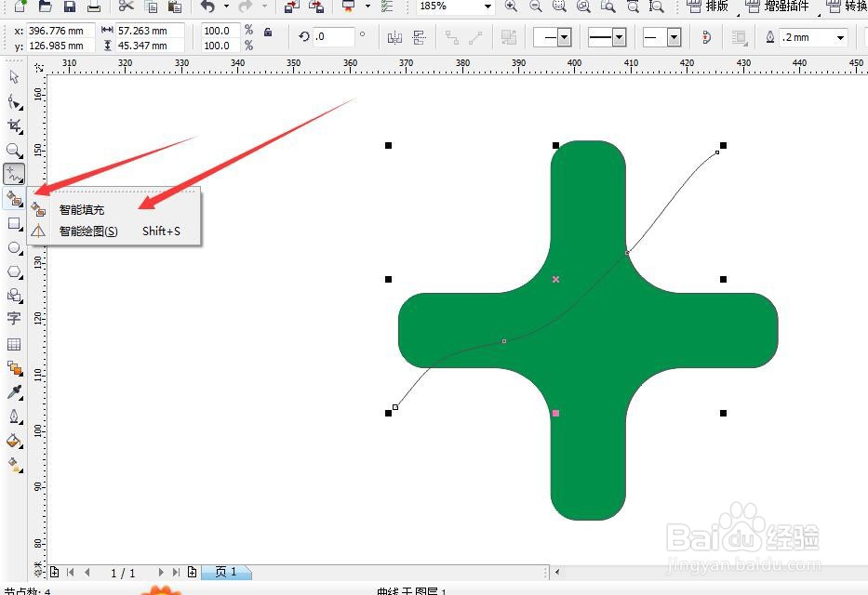Click the x position field

tap(60, 31)
